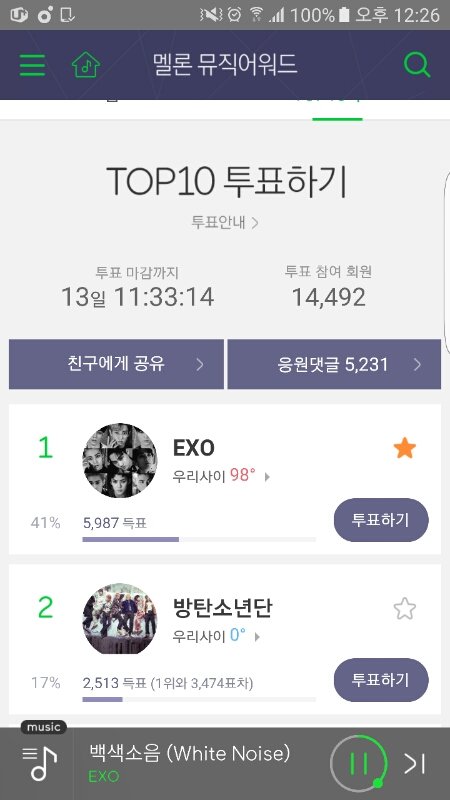Viewport: 450px width, 800px height.
Task: Pause the playing White Noise track
Action: 358,763
